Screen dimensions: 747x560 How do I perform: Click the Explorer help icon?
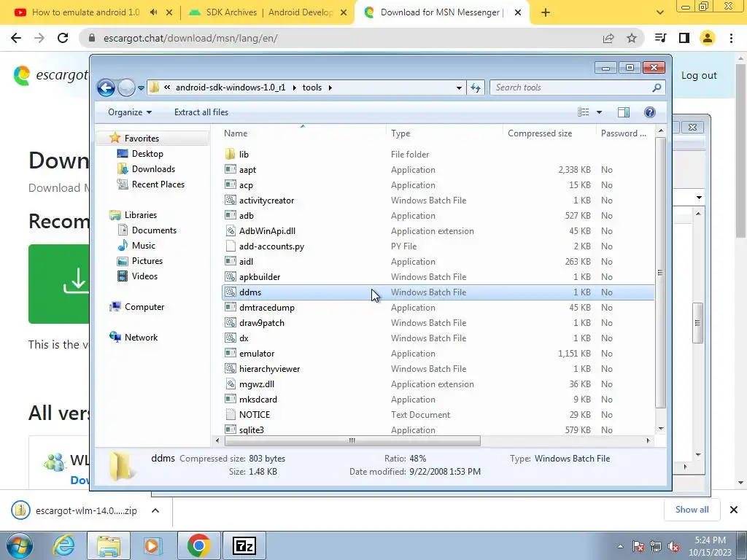click(x=650, y=112)
